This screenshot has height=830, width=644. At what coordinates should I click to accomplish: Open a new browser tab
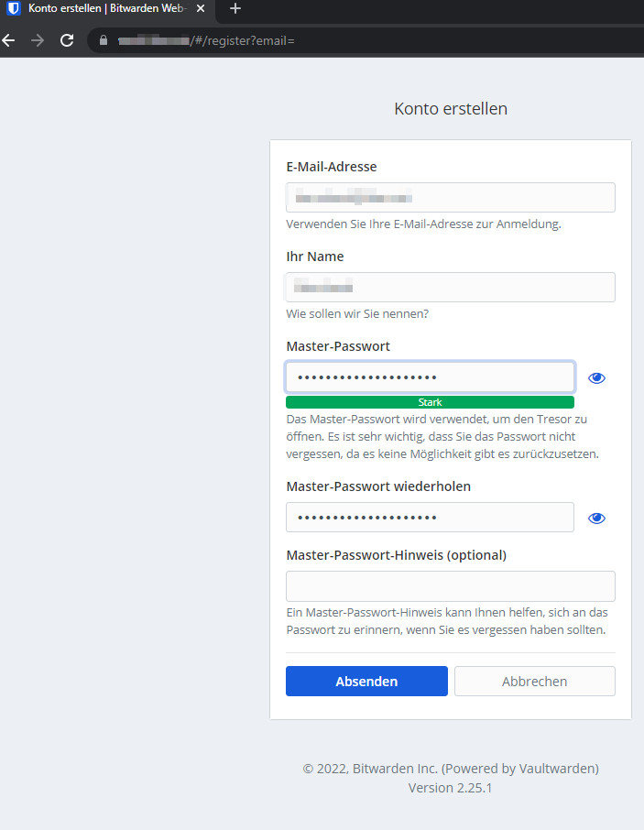point(235,8)
